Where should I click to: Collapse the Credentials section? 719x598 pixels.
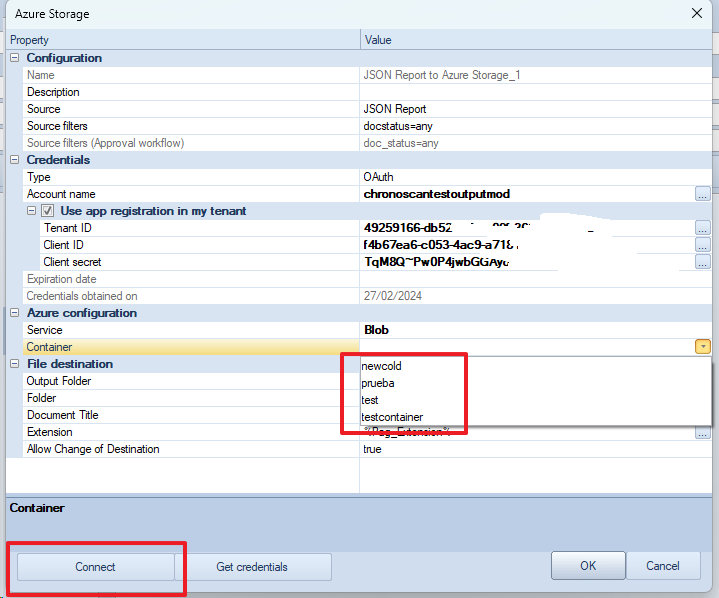tap(15, 160)
